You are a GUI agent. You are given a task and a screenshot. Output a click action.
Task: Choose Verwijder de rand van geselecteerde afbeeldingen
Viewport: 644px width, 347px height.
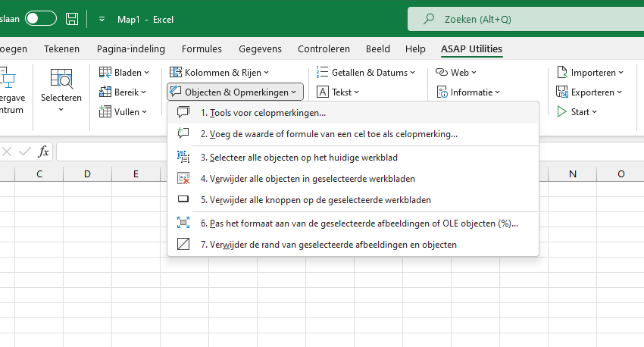click(353, 245)
